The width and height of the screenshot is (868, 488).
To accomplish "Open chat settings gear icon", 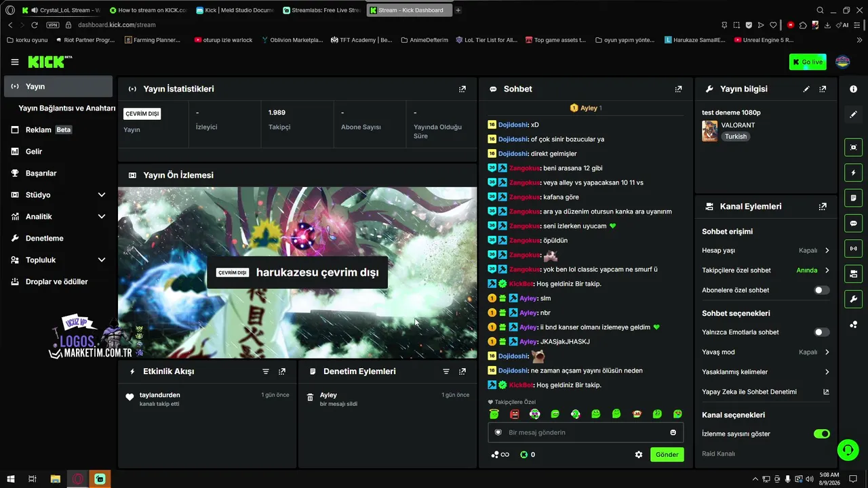I will click(639, 455).
